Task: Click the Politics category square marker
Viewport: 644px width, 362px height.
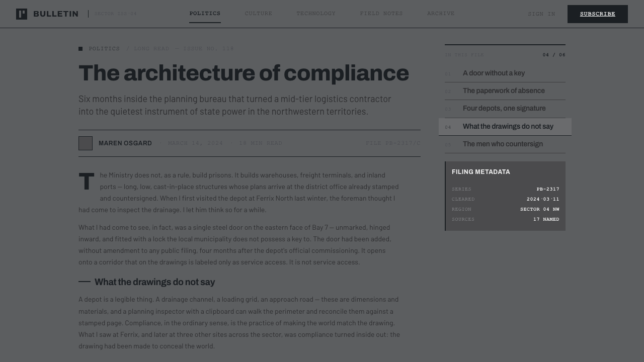Action: click(x=80, y=49)
